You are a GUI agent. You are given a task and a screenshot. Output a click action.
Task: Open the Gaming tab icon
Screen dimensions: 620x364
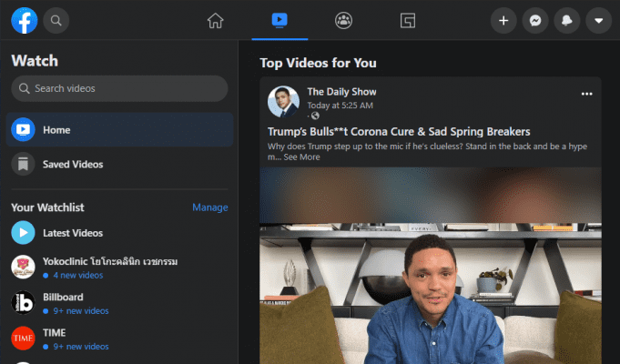(x=408, y=20)
